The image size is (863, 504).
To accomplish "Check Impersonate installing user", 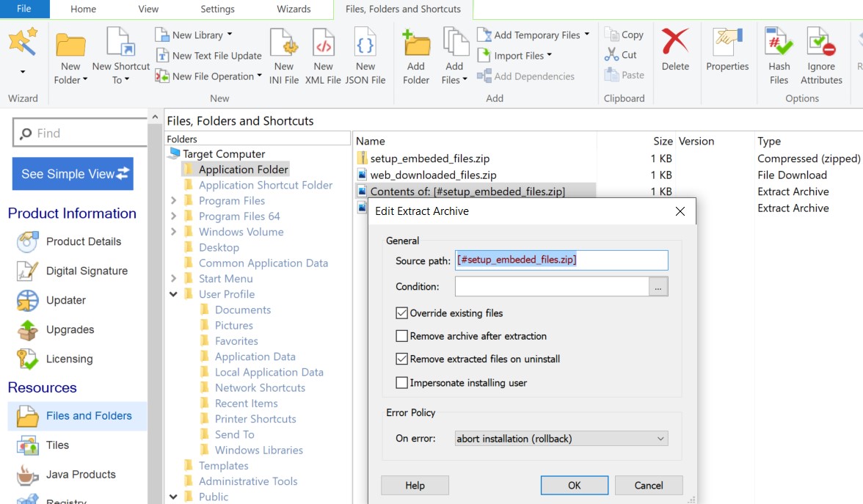I will click(401, 383).
